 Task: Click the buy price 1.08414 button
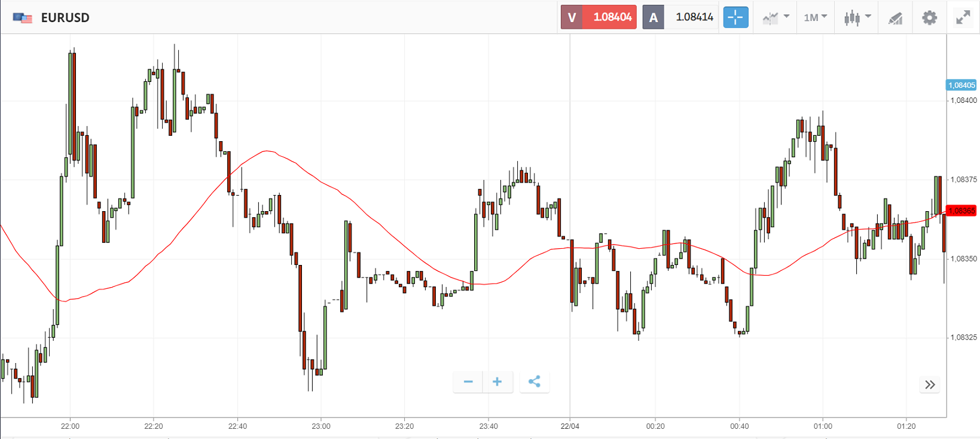click(x=681, y=17)
